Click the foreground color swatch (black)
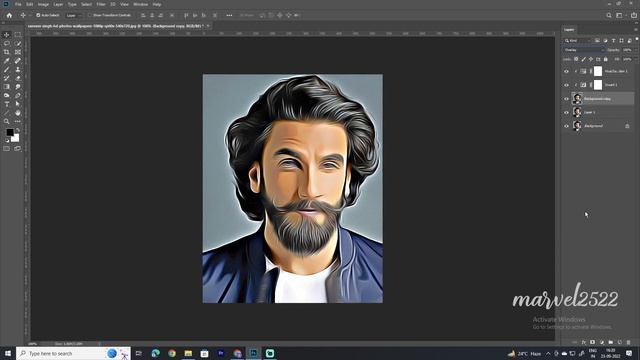 (x=10, y=132)
